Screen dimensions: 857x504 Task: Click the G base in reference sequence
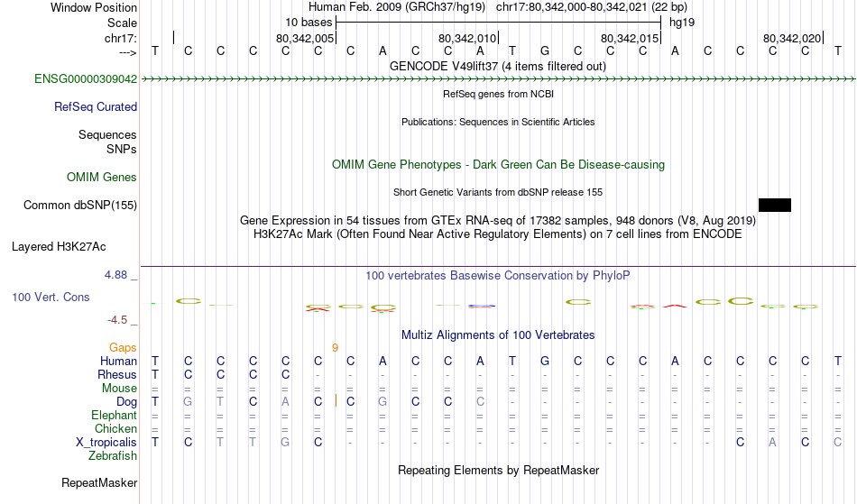click(545, 50)
